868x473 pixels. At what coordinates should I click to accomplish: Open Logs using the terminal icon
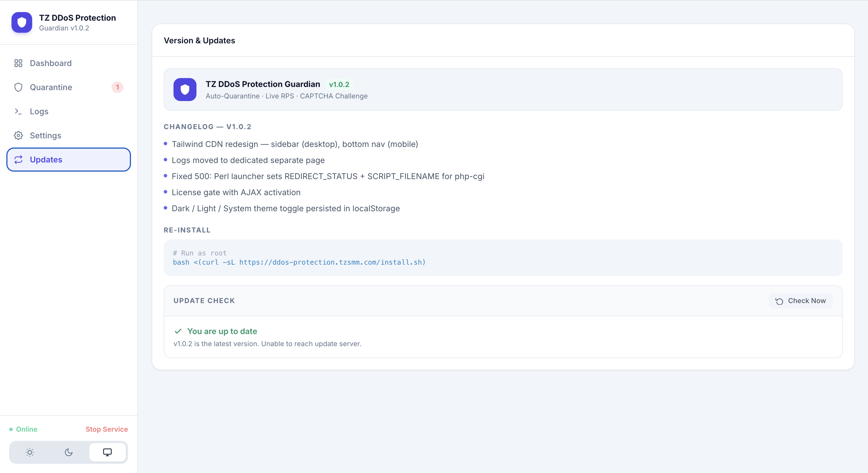click(x=19, y=111)
